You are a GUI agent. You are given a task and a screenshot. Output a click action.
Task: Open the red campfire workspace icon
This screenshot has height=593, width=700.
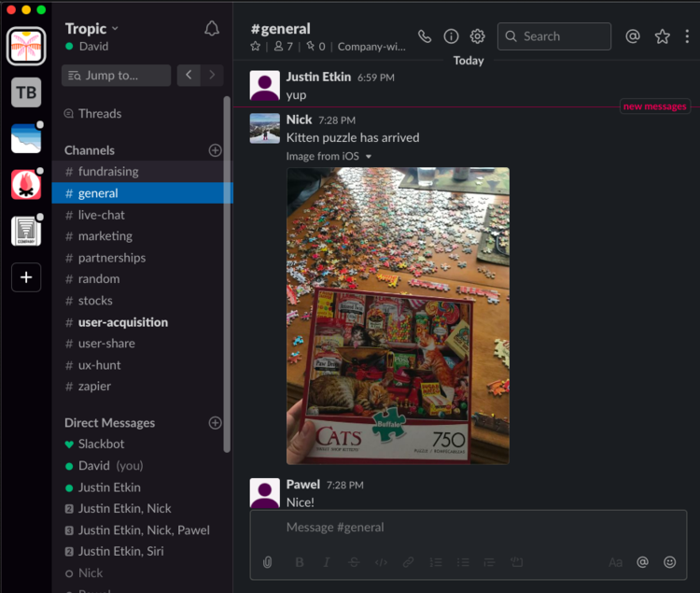click(x=26, y=184)
